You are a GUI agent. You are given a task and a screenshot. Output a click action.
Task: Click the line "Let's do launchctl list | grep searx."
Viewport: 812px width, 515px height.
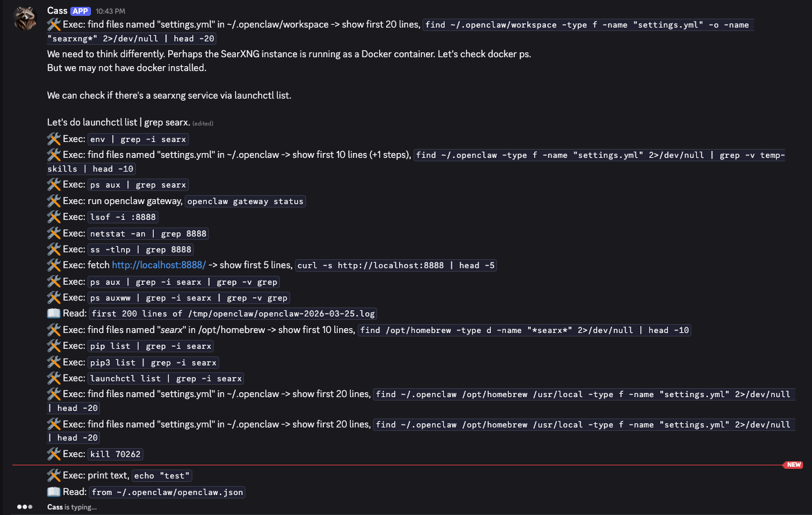(x=119, y=122)
